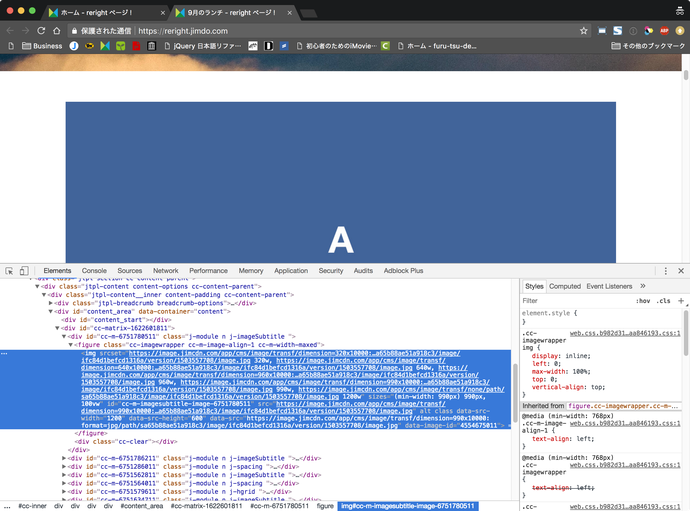The height and width of the screenshot is (511, 690).
Task: Expand the cc-m-6751562811 div node
Action: [64, 475]
